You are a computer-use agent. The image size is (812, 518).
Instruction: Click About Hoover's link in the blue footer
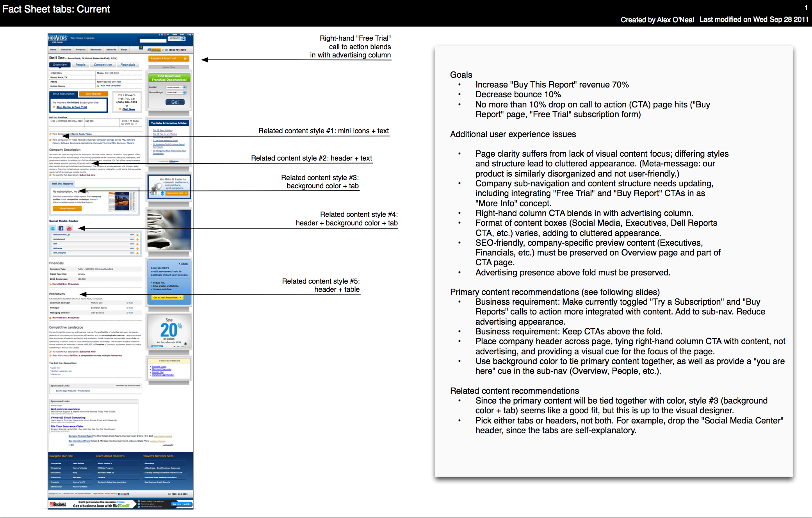coord(105,463)
